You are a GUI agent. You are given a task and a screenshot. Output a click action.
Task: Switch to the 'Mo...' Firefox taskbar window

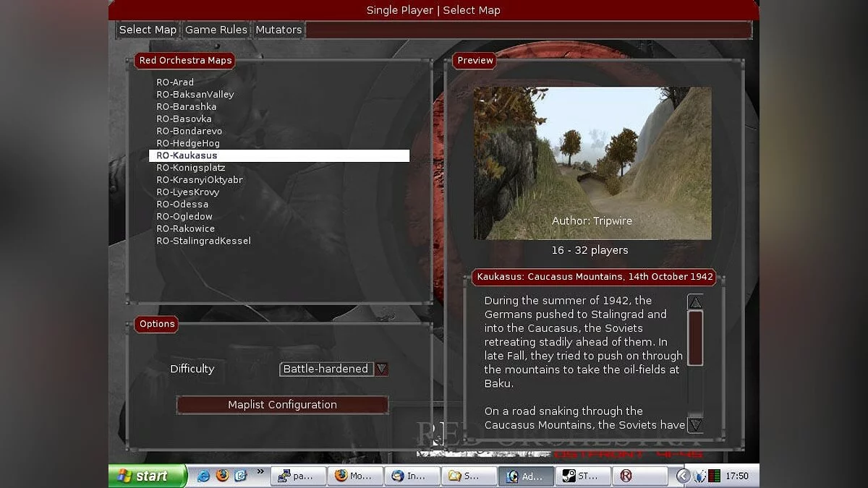point(355,476)
